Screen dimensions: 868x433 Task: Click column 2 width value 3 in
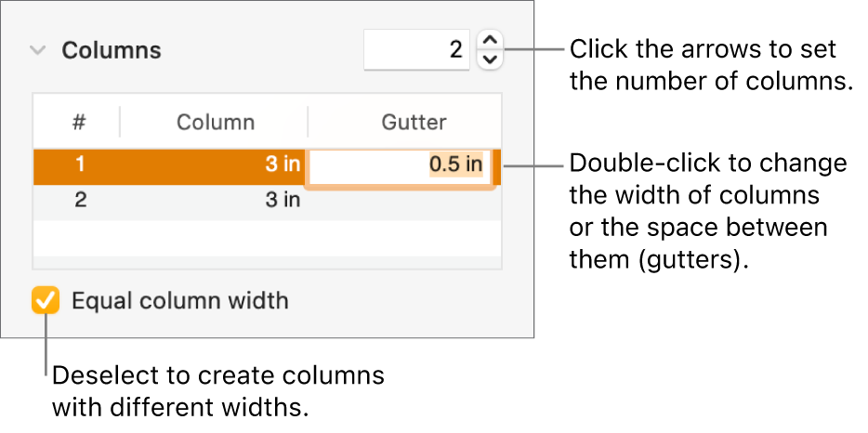click(283, 200)
